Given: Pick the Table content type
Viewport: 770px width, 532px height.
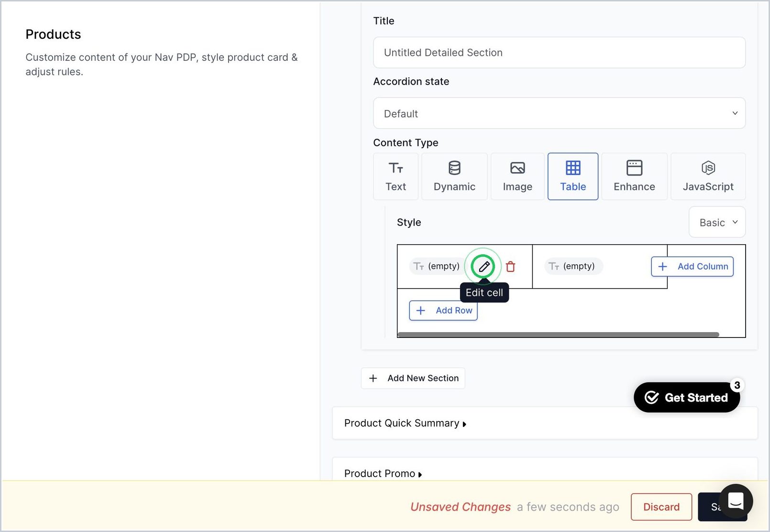Looking at the screenshot, I should (573, 176).
